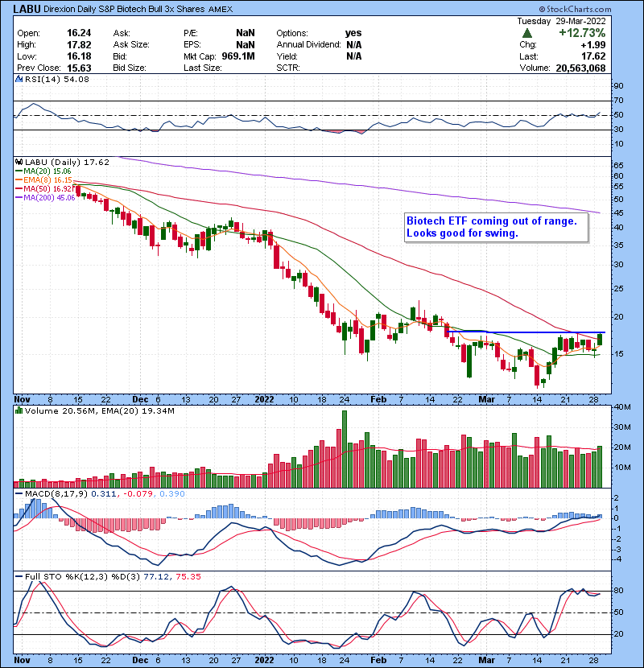Click the MACD histogram value 0.390
Image resolution: width=644 pixels, height=668 pixels.
point(172,494)
